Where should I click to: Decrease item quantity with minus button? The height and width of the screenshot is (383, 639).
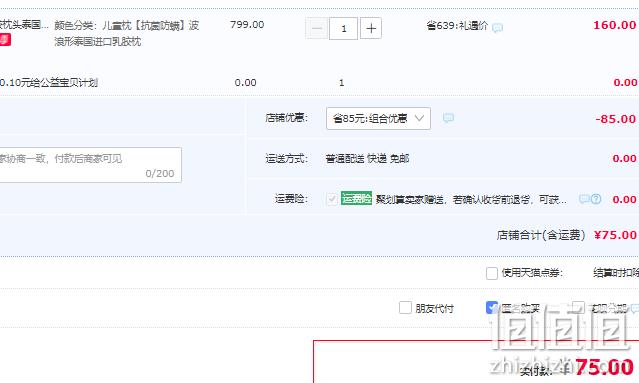pyautogui.click(x=316, y=29)
